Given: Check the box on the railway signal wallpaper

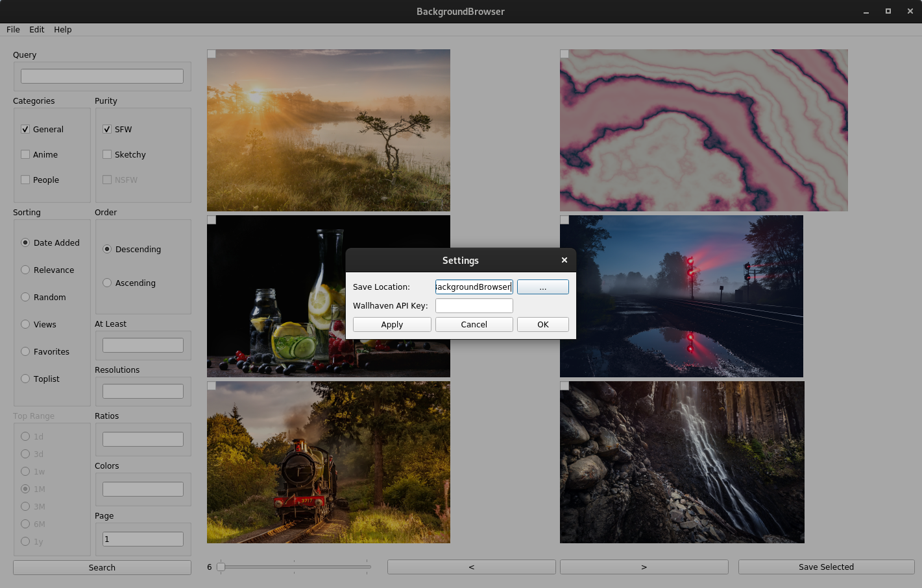Looking at the screenshot, I should click(x=564, y=220).
